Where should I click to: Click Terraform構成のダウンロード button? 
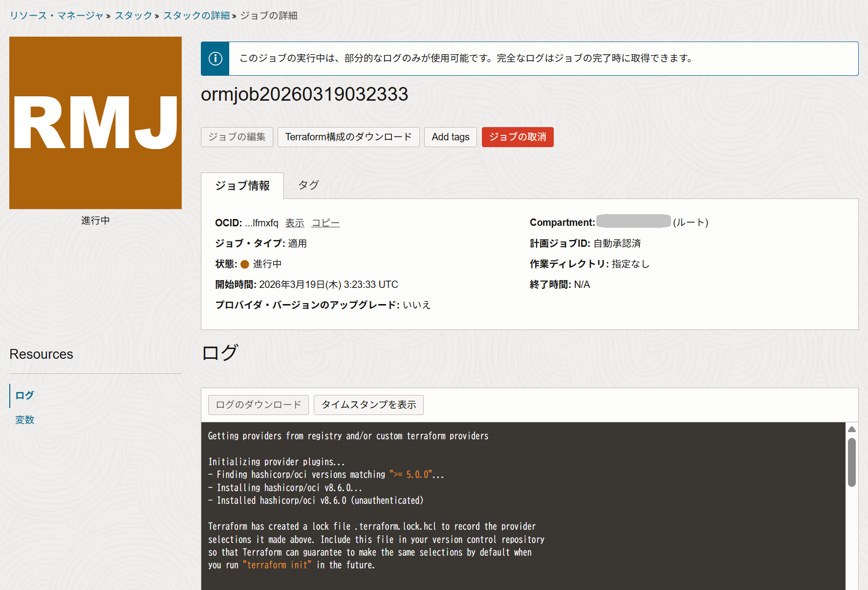click(348, 137)
